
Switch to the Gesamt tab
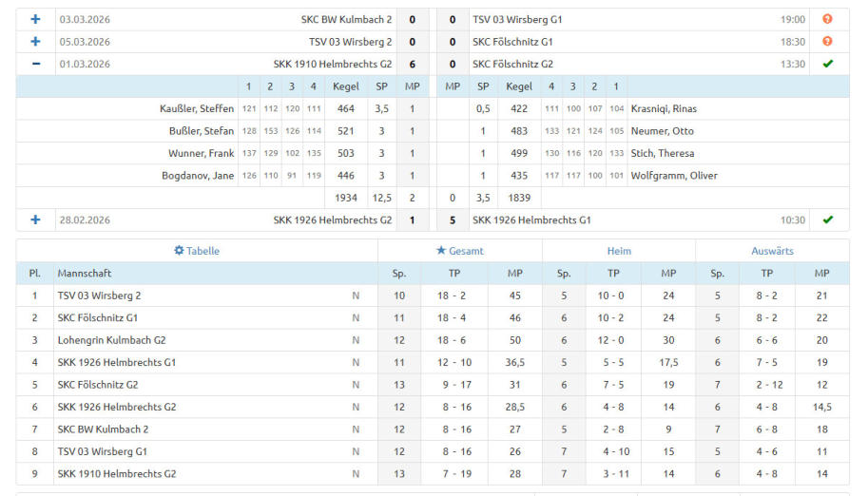pos(459,251)
